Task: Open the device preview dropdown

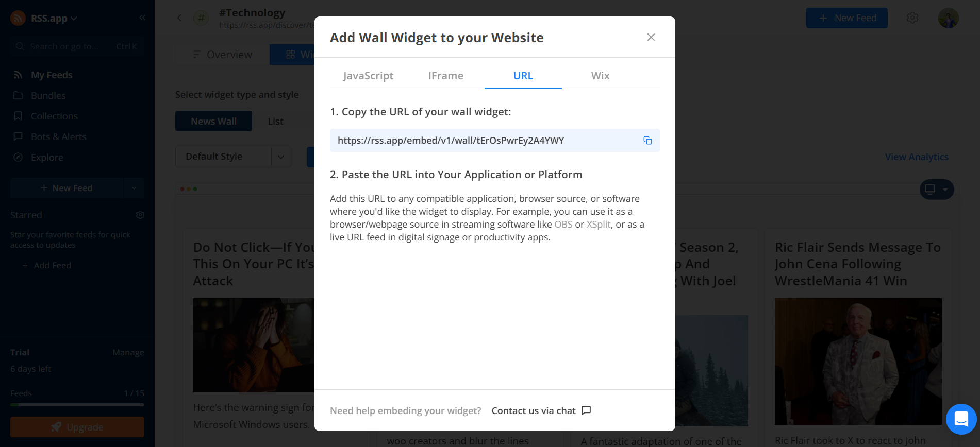Action: pyautogui.click(x=937, y=190)
